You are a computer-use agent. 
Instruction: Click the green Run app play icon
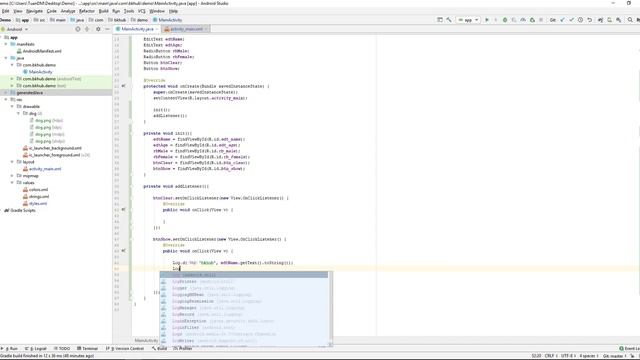(x=487, y=20)
